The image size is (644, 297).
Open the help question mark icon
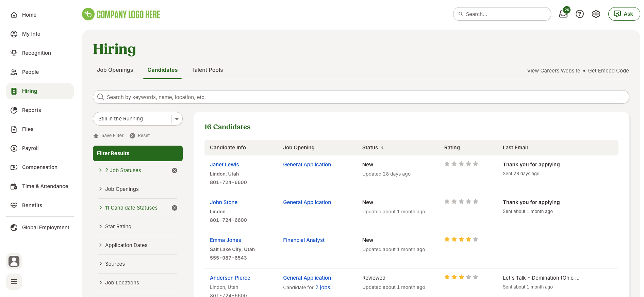click(580, 14)
